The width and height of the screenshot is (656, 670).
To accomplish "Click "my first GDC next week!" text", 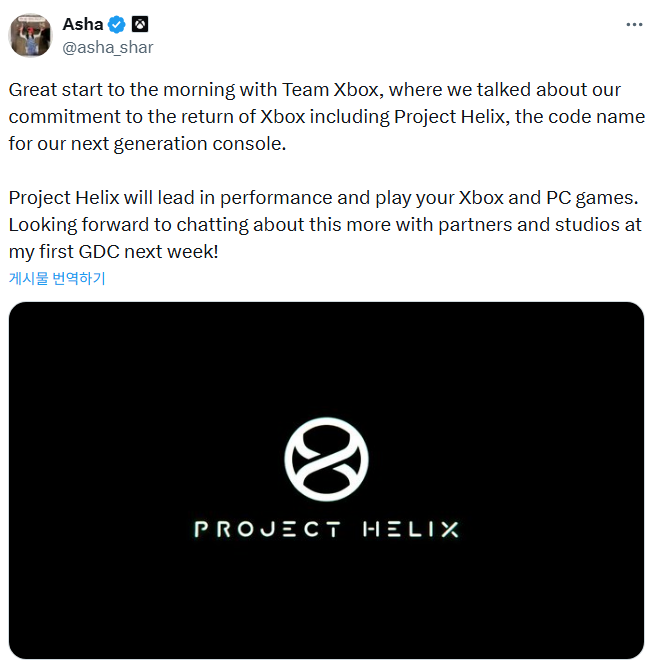I will (113, 252).
